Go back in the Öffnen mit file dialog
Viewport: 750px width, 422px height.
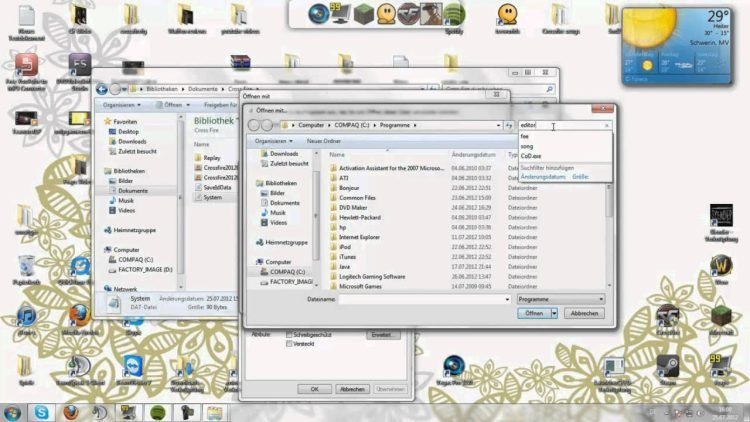tap(254, 125)
